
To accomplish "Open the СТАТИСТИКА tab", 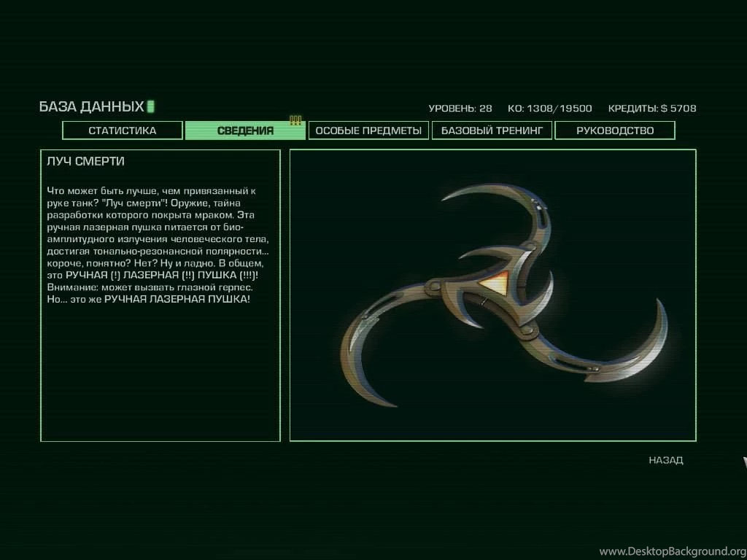I will click(x=122, y=131).
